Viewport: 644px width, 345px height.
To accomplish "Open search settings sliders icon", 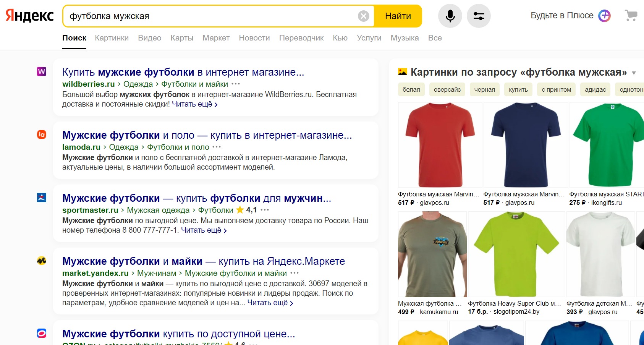I will click(x=479, y=16).
